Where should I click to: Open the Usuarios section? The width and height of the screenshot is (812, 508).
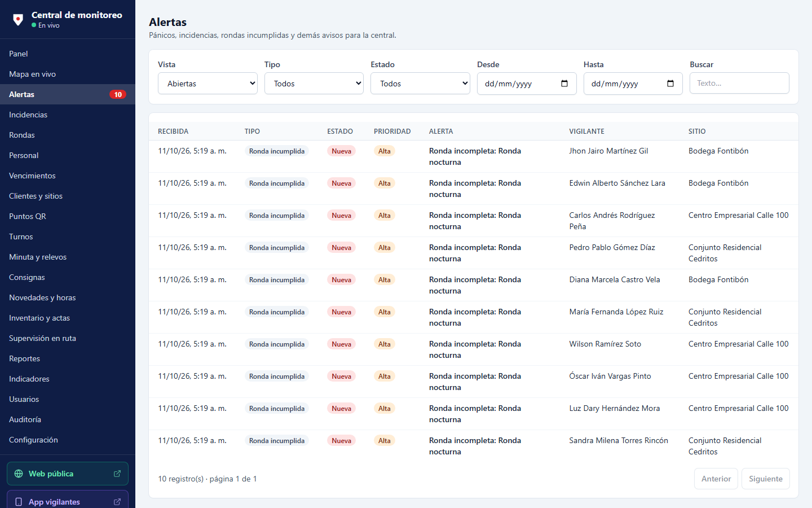[68, 399]
